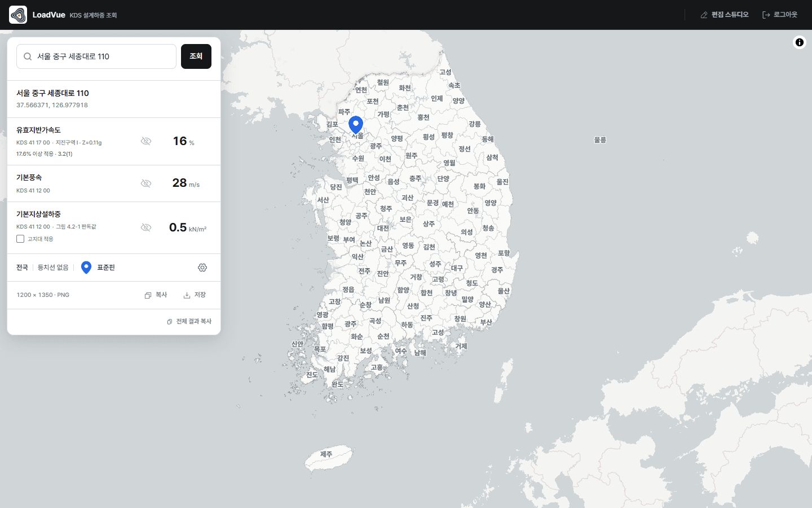Viewport: 812px width, 508px height.
Task: Click the 춘천 label on the map
Action: (x=403, y=107)
